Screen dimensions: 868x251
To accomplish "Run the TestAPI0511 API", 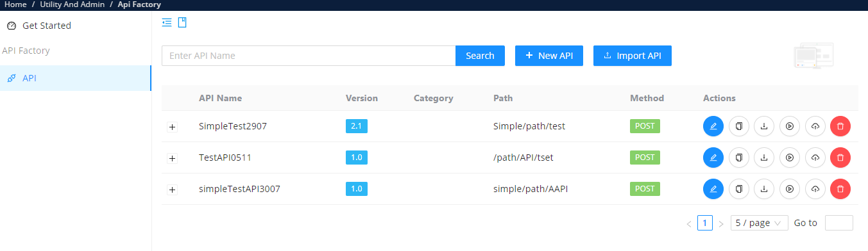I will coord(790,158).
